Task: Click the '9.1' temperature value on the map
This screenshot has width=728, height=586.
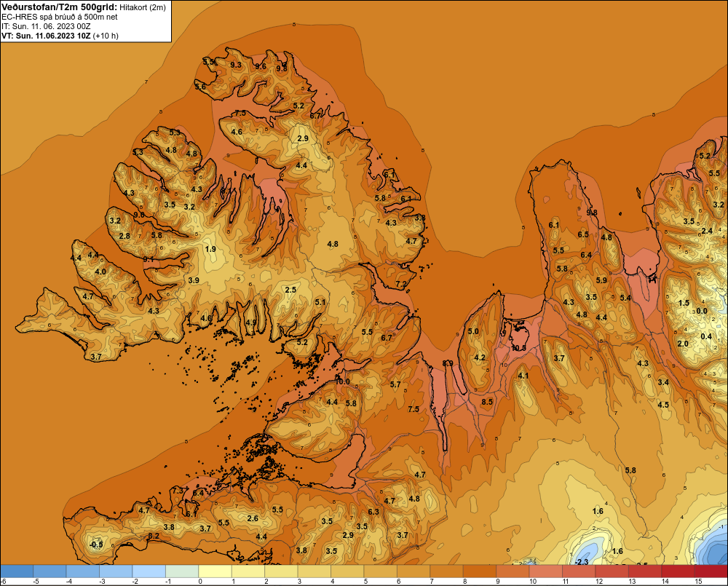Action: tap(149, 259)
